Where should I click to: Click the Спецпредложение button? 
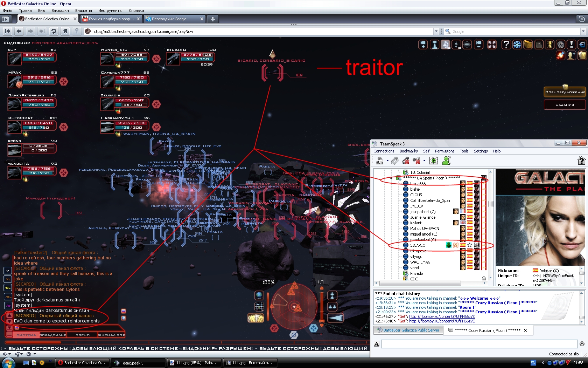(x=565, y=92)
